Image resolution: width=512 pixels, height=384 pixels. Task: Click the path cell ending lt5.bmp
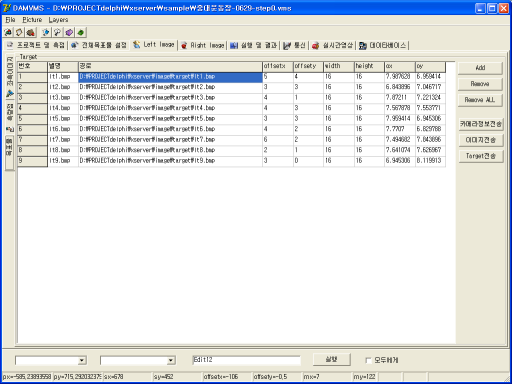coord(170,119)
